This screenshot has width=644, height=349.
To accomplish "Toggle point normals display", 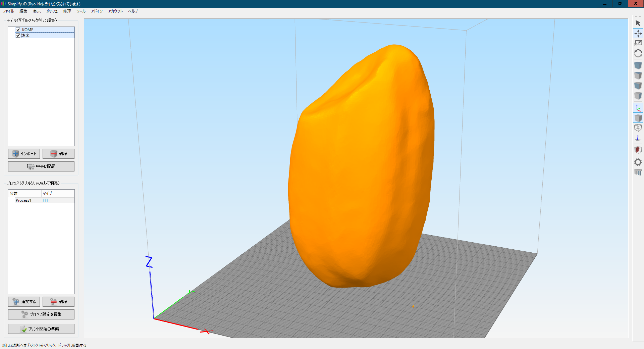I will pyautogui.click(x=638, y=138).
